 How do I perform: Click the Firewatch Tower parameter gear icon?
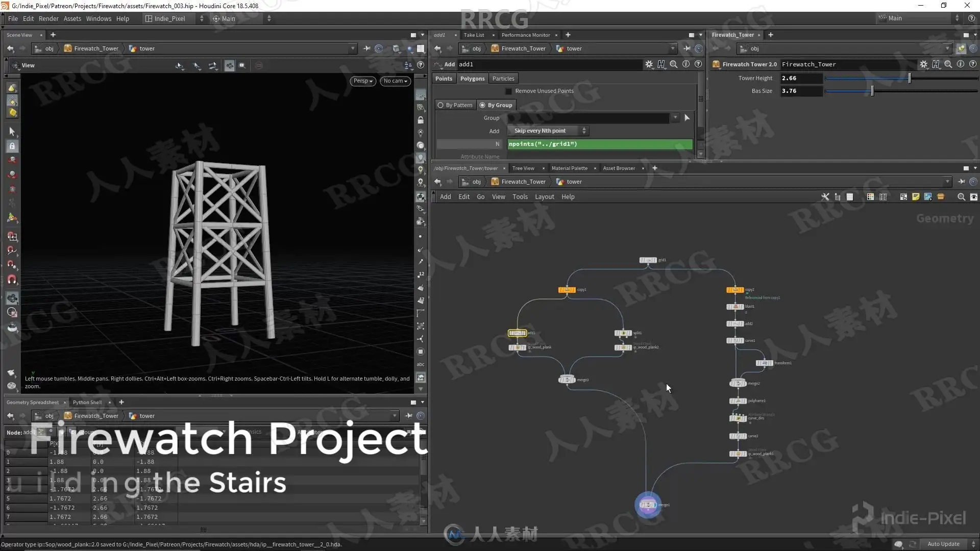point(923,64)
